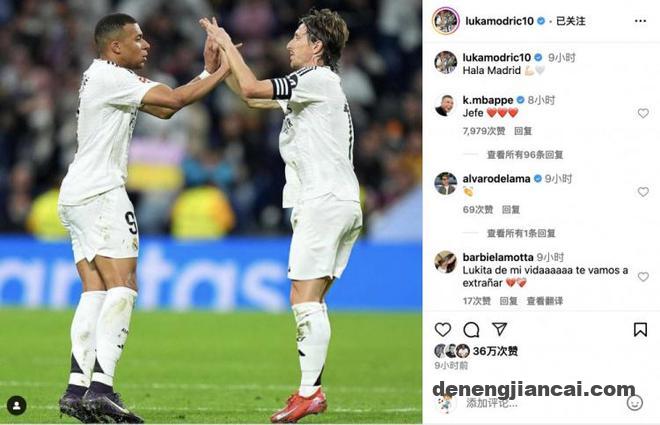Open the emoji picker smiley icon
Image resolution: width=660 pixels, height=425 pixels.
(635, 403)
